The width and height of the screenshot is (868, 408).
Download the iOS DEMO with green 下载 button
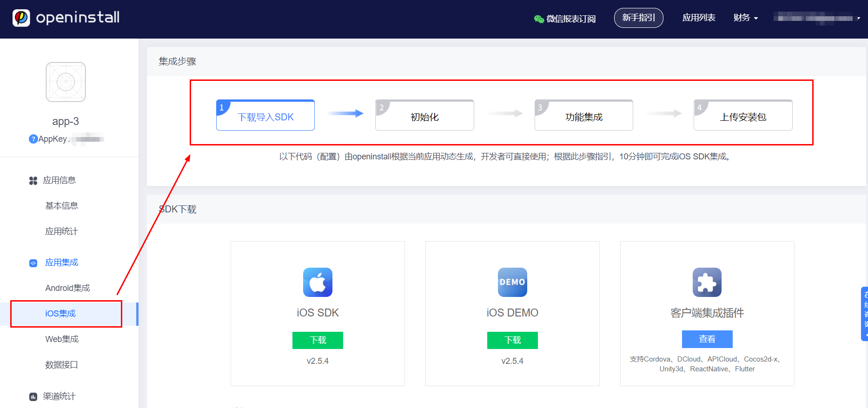tap(512, 340)
